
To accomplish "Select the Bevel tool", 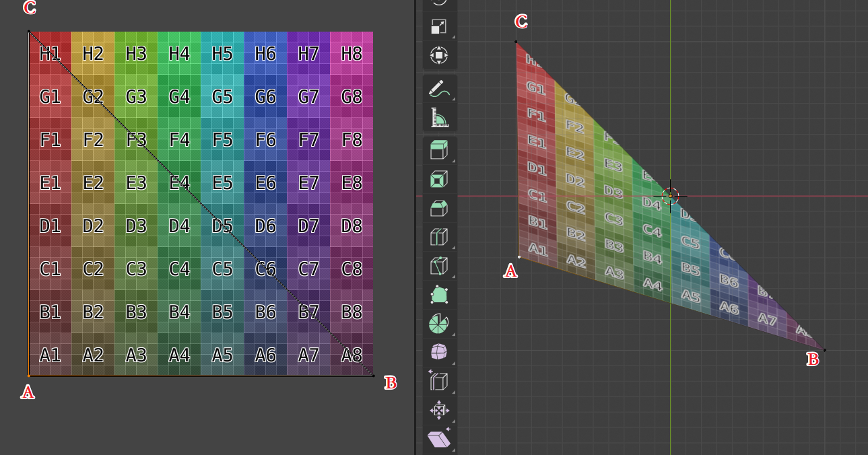I will 439,208.
